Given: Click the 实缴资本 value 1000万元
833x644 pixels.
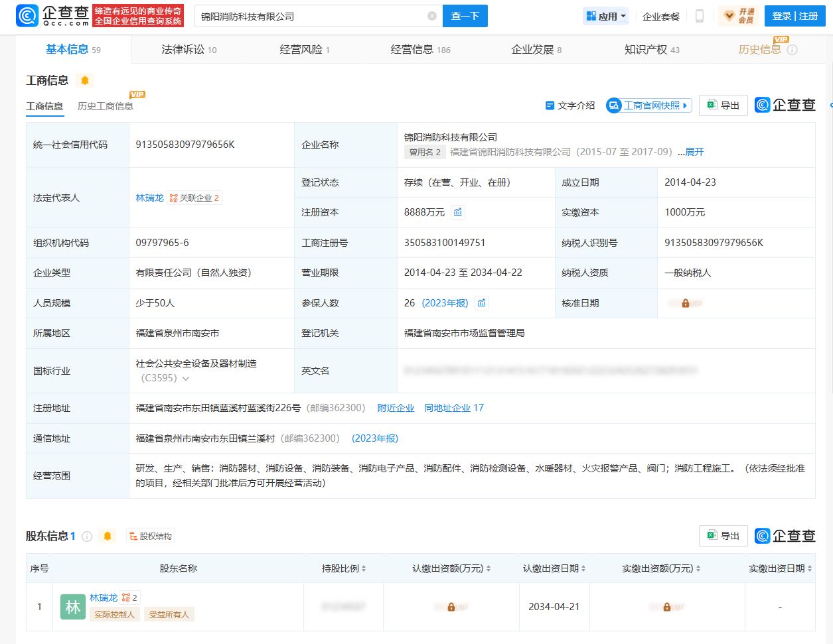Looking at the screenshot, I should coord(685,212).
